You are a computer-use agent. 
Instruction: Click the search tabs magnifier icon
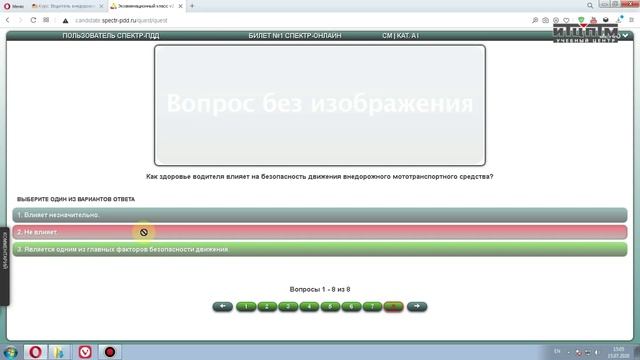coord(590,6)
